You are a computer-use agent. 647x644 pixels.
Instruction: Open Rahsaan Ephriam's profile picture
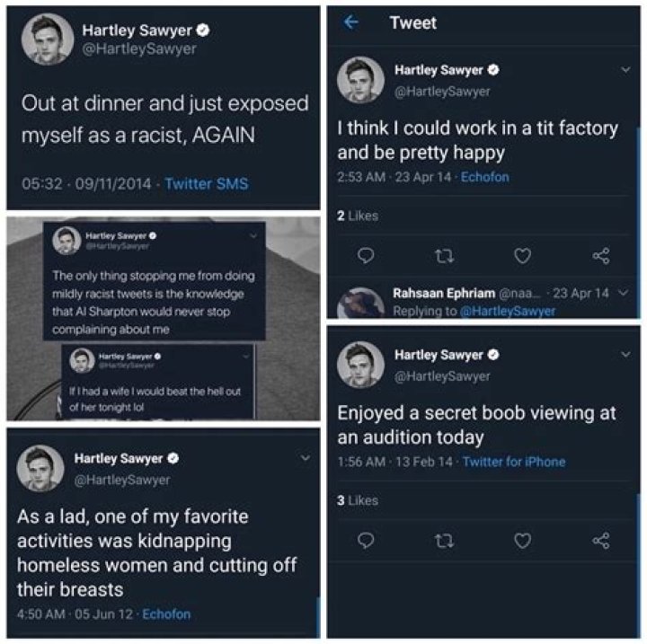tap(359, 303)
